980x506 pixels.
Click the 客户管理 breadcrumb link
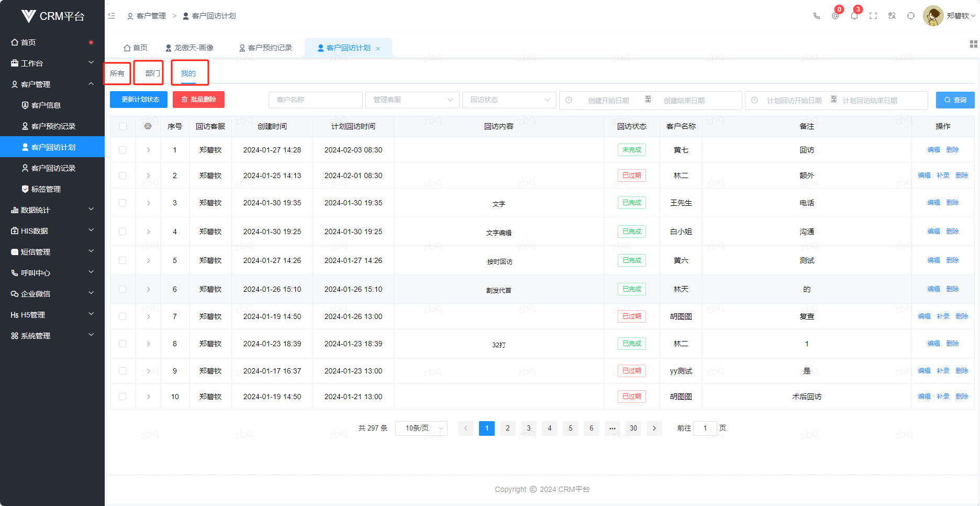click(147, 16)
